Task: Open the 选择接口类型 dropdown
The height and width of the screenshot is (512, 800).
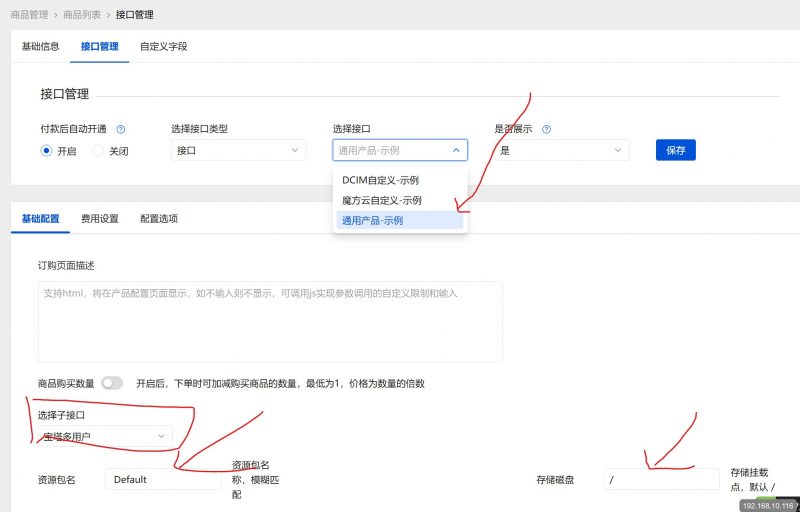Action: pyautogui.click(x=238, y=150)
